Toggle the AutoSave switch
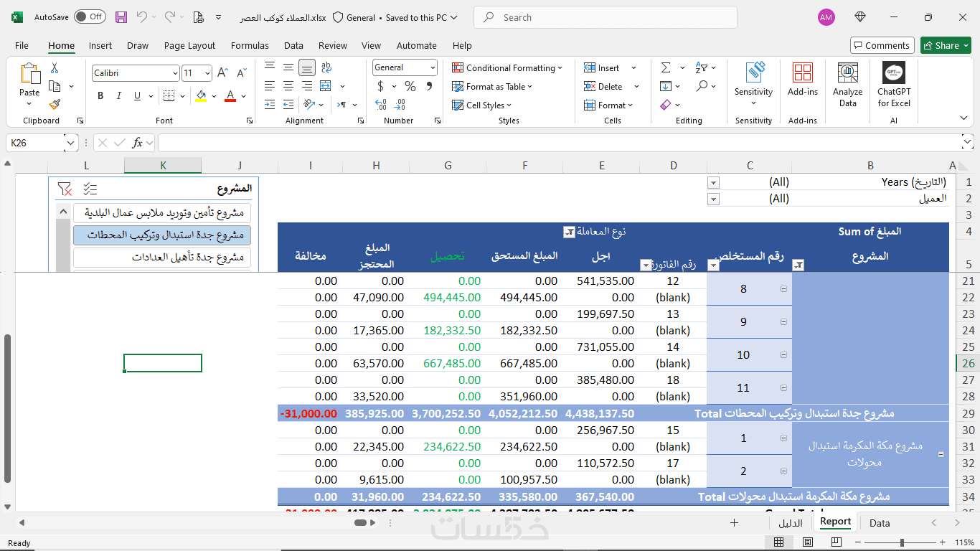 click(90, 17)
